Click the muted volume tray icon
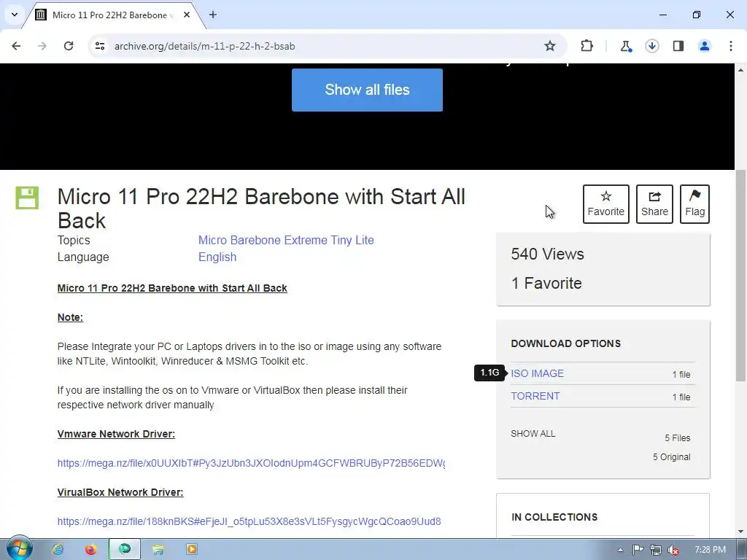Screen dimensions: 747x560 pyautogui.click(x=673, y=550)
